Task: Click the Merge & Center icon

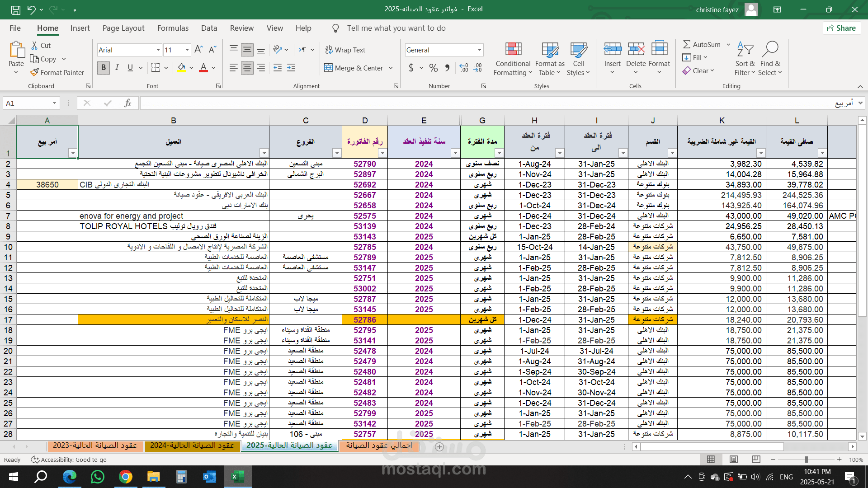Action: (x=328, y=68)
